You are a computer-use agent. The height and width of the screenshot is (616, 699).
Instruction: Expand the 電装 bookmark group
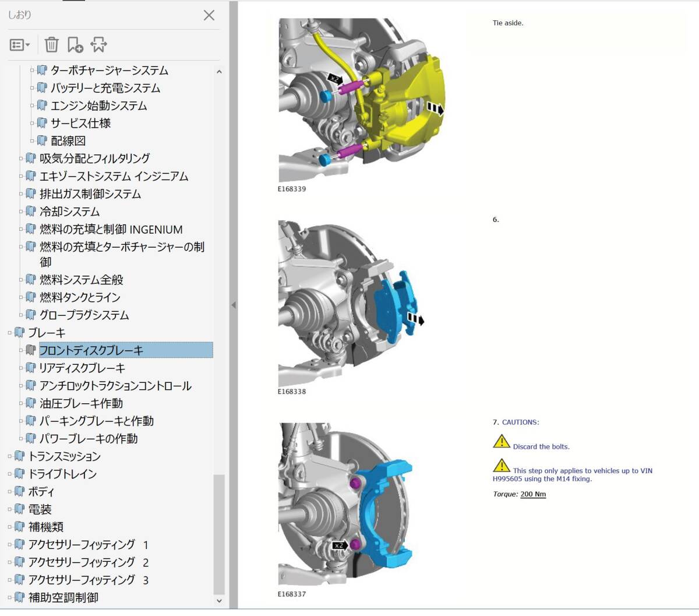point(10,509)
